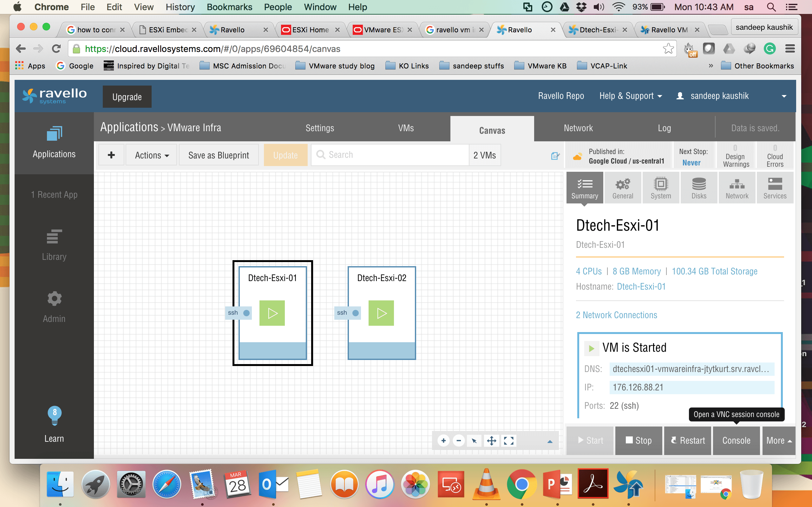Open the Admin section from the sidebar
812x507 pixels.
click(x=54, y=305)
